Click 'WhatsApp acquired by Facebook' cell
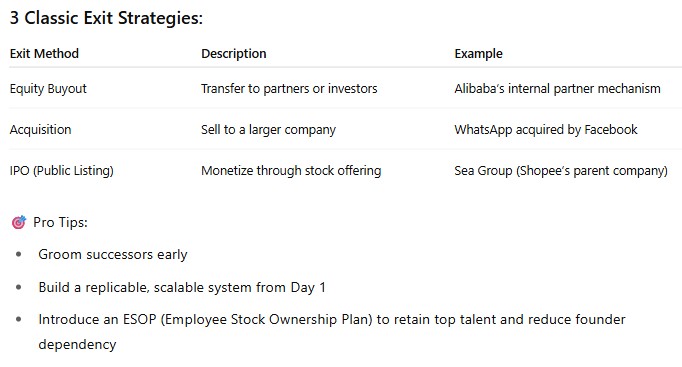Screen dimensions: 682x367 pos(546,130)
